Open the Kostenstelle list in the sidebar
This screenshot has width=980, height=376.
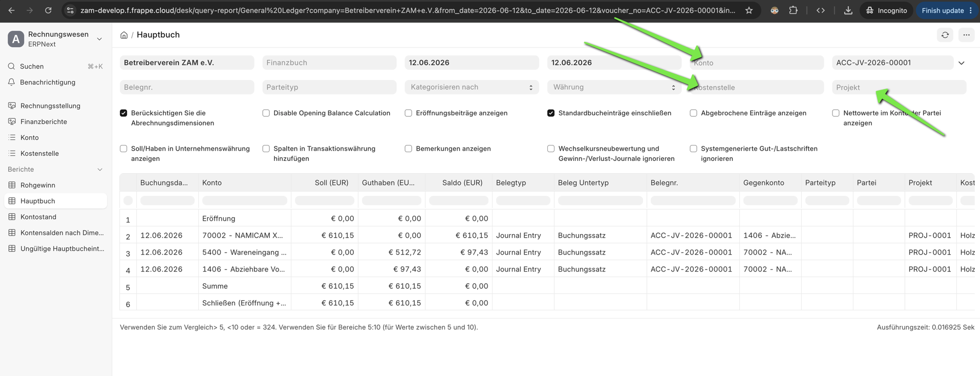click(55, 153)
